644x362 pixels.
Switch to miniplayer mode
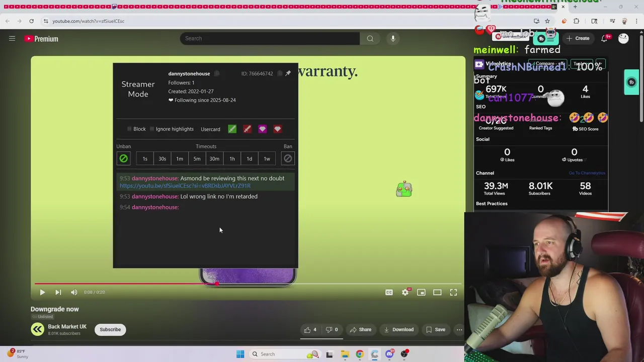(421, 292)
